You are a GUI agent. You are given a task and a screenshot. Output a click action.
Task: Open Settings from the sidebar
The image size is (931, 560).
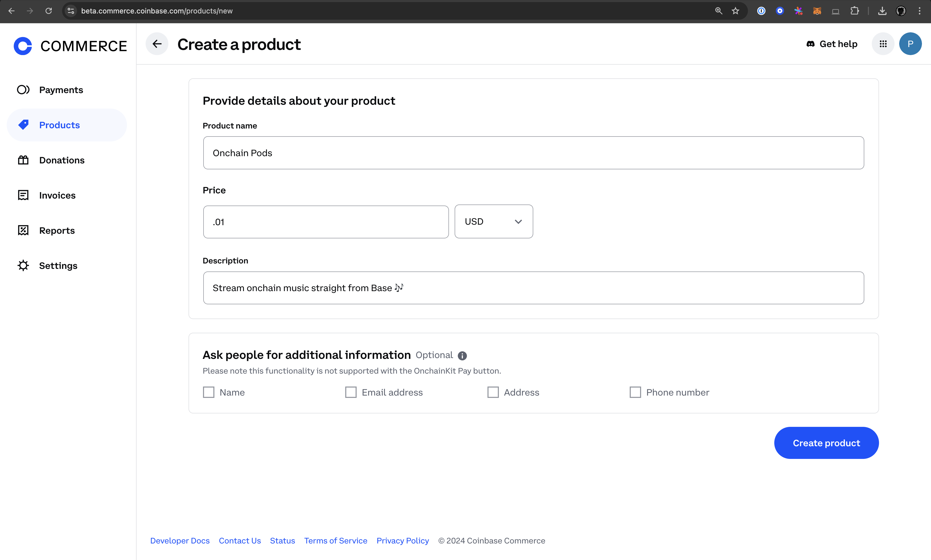tap(58, 265)
